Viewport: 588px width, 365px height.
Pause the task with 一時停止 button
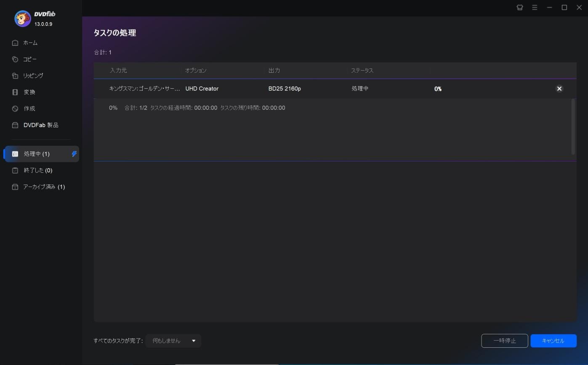(505, 341)
